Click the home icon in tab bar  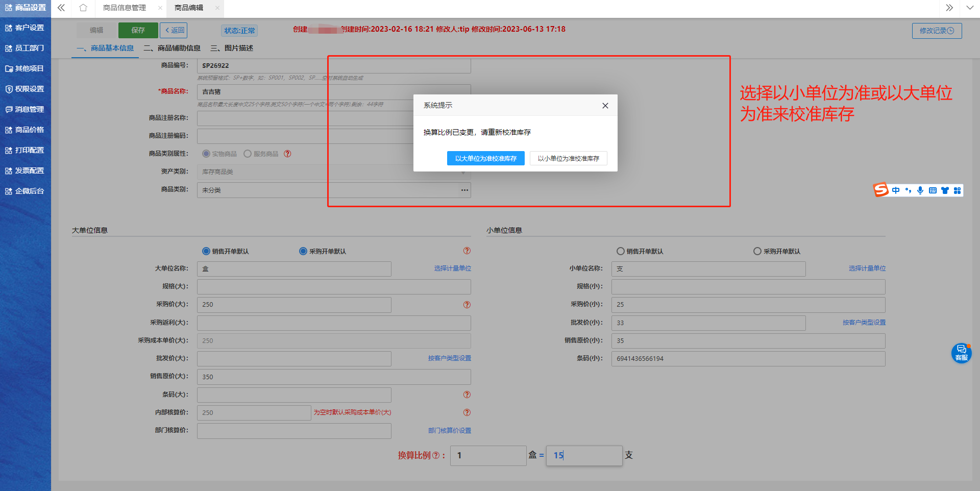point(83,8)
